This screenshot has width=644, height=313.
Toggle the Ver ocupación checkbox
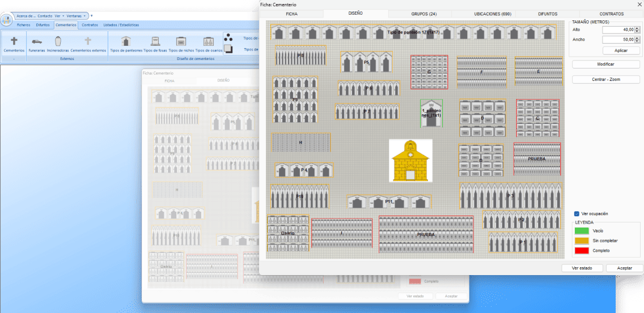point(577,214)
